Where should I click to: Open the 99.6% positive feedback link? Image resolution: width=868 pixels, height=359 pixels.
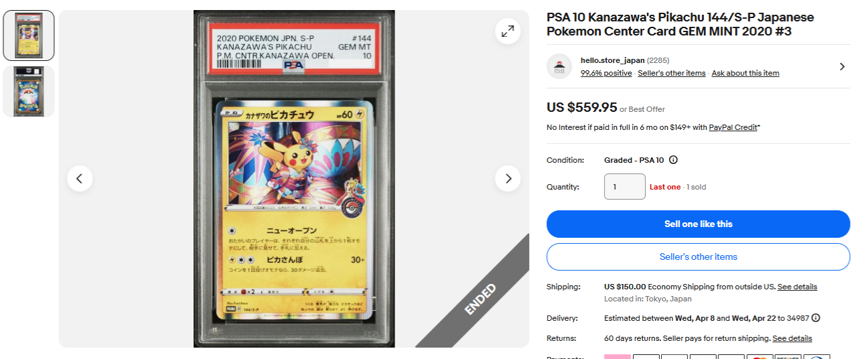pyautogui.click(x=606, y=73)
